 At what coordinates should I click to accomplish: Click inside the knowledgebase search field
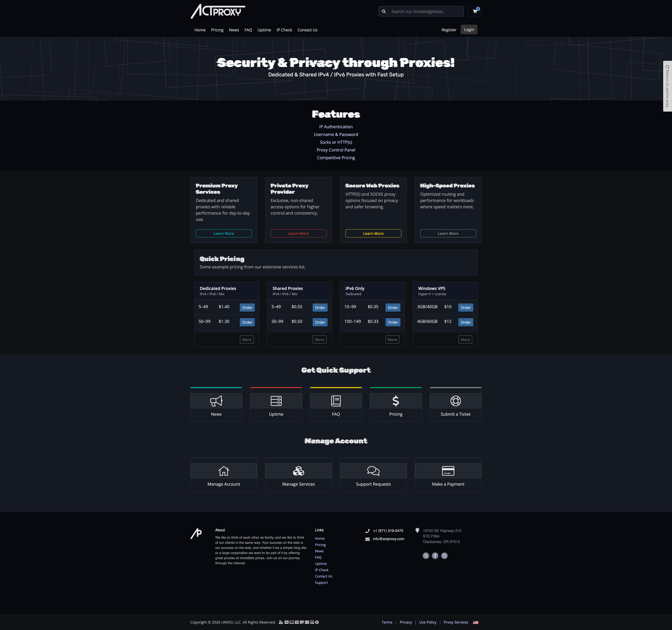(421, 11)
